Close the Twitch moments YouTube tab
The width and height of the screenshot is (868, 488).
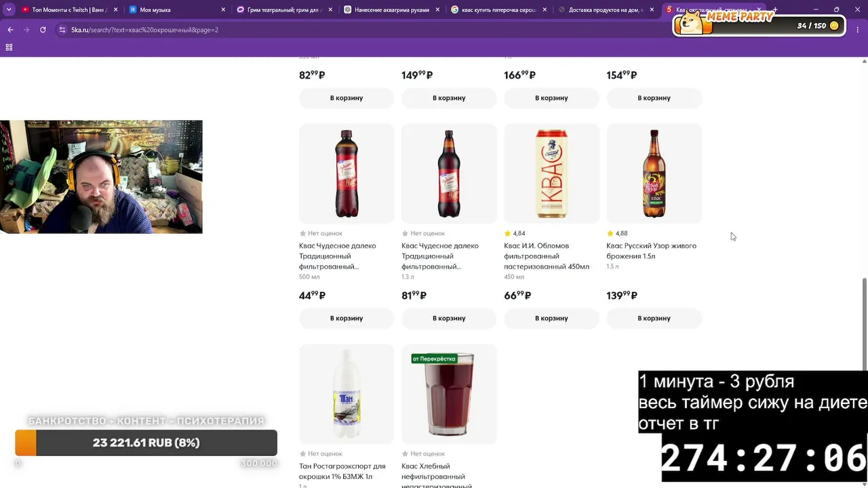tap(116, 9)
